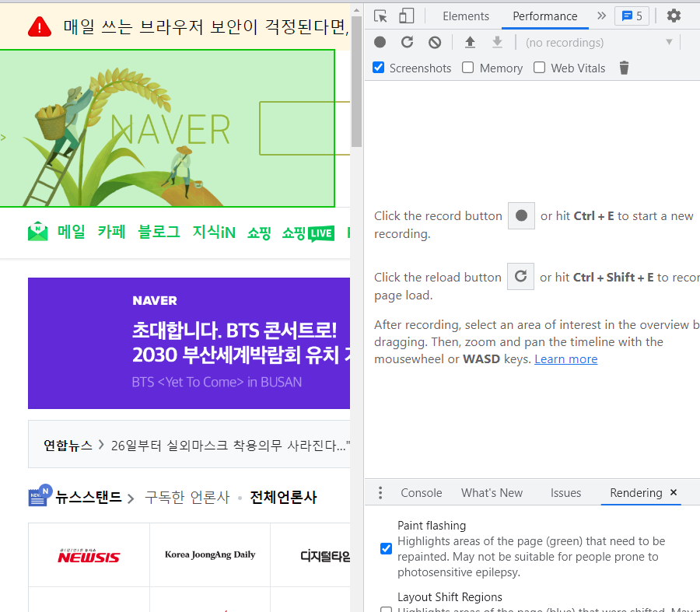Open the Learn more link
Screen dimensions: 700x612
tap(565, 359)
